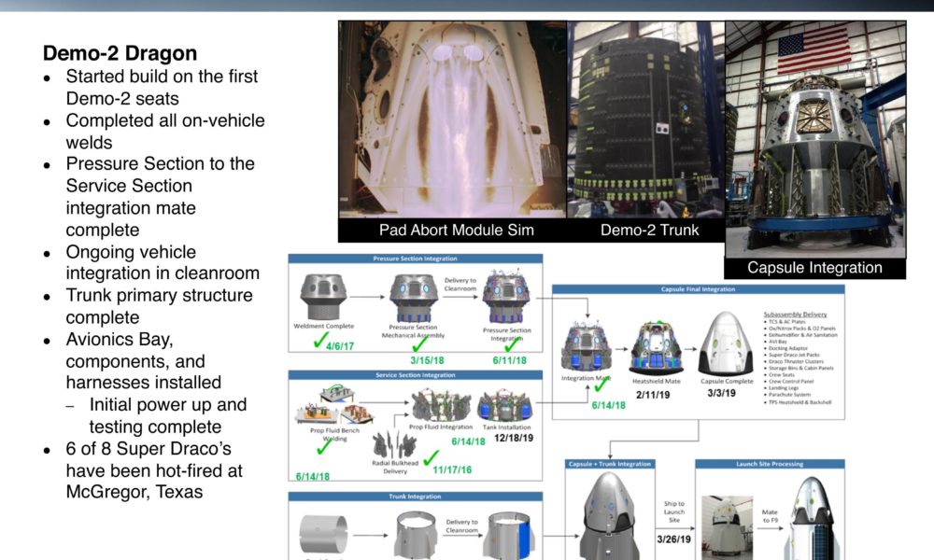Select the Radial Bulkhead Delivery parts image
Viewport: 934px width, 560px height.
pyautogui.click(x=394, y=445)
